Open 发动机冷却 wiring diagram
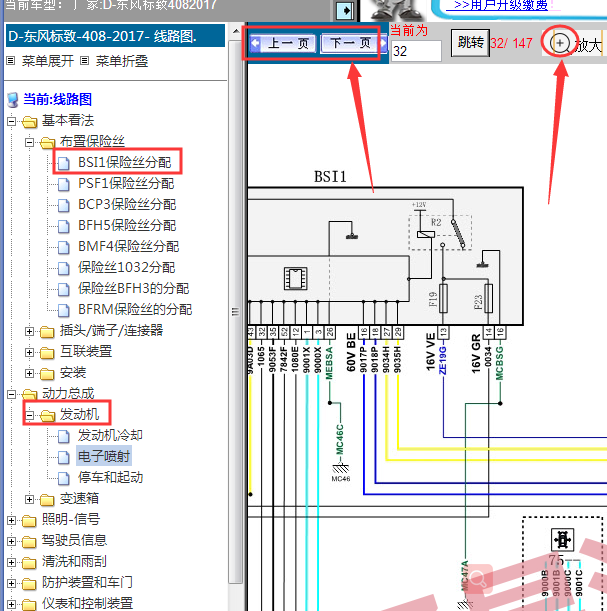This screenshot has width=607, height=611. (x=110, y=435)
